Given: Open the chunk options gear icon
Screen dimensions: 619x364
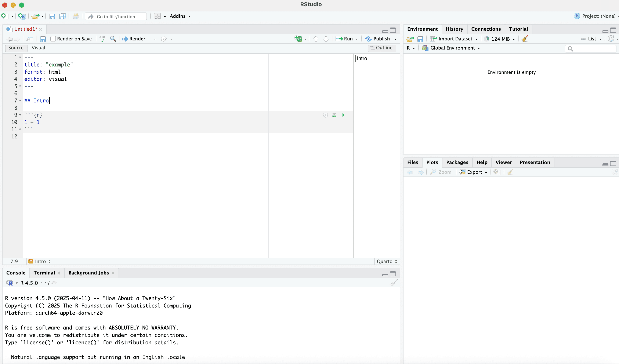Looking at the screenshot, I should pyautogui.click(x=325, y=115).
